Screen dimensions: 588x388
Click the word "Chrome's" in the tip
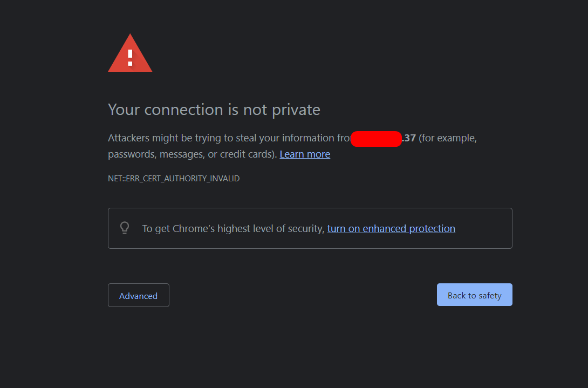point(193,229)
